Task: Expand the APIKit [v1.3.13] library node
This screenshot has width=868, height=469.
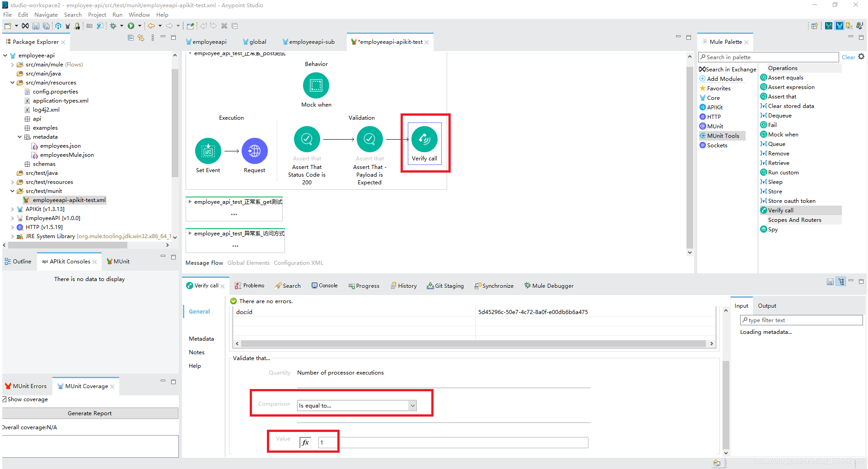Action: 12,209
